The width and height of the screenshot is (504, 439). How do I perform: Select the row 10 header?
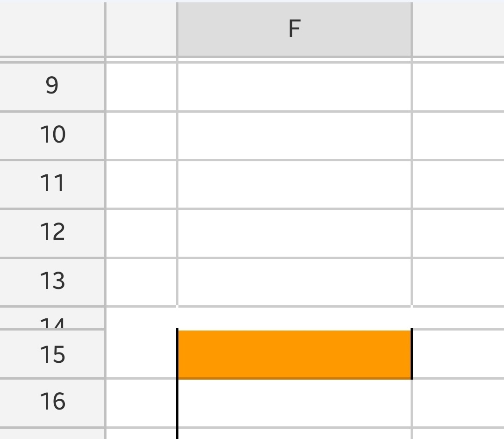coord(52,136)
